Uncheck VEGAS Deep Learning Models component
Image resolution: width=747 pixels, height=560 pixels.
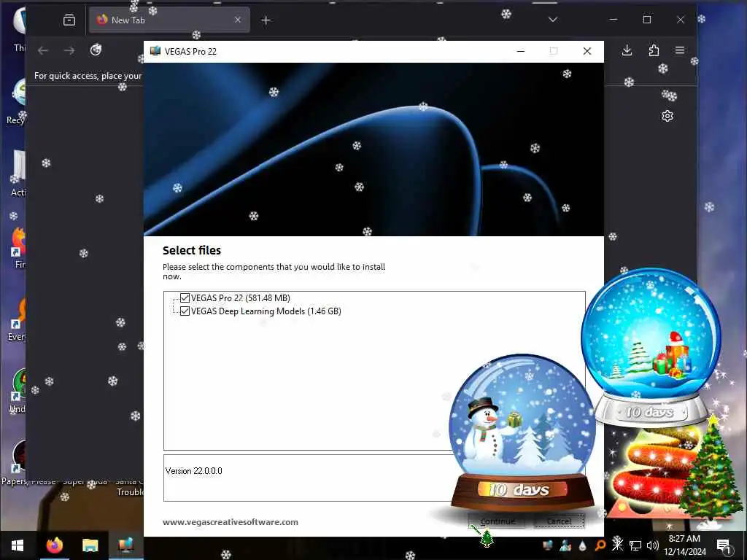point(185,311)
